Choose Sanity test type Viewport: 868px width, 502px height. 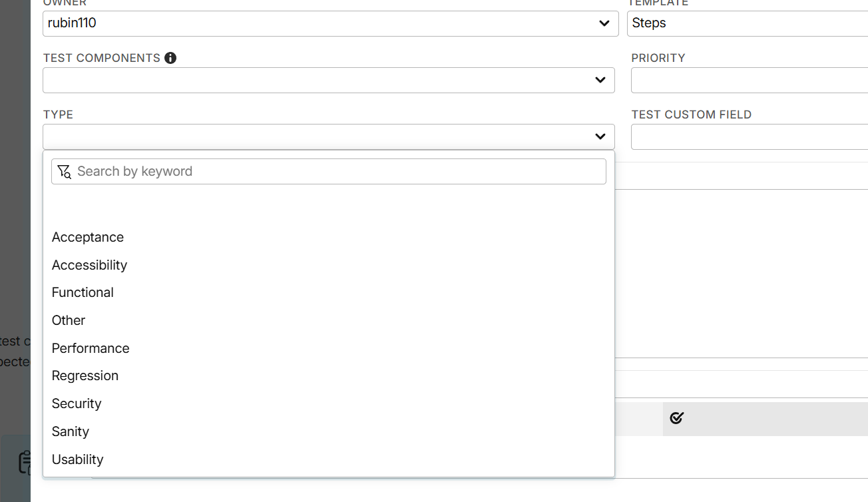click(71, 431)
